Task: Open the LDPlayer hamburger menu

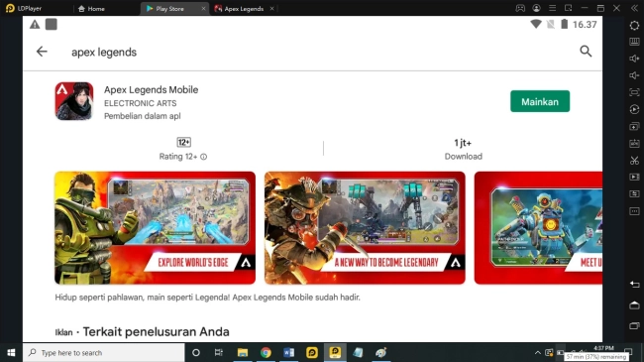Action: 553,8
